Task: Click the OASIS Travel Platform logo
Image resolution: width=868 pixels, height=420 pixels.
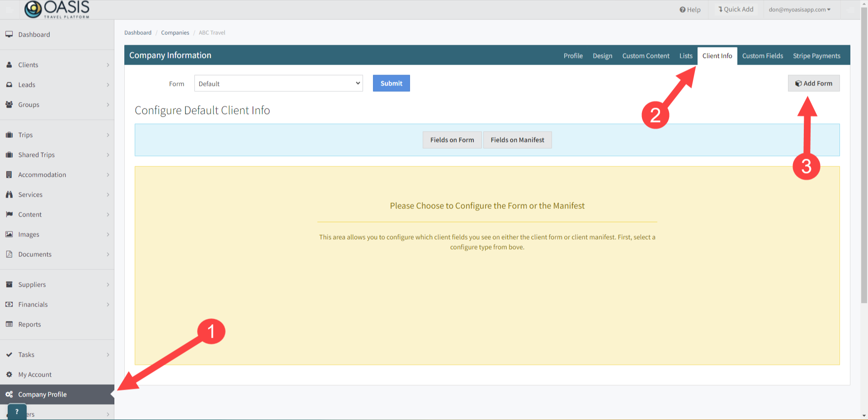Action: point(57,9)
